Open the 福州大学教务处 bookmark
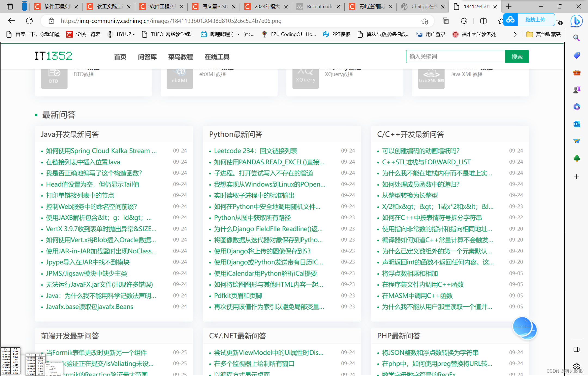Screen dimensions: 588x376 pyautogui.click(x=474, y=34)
